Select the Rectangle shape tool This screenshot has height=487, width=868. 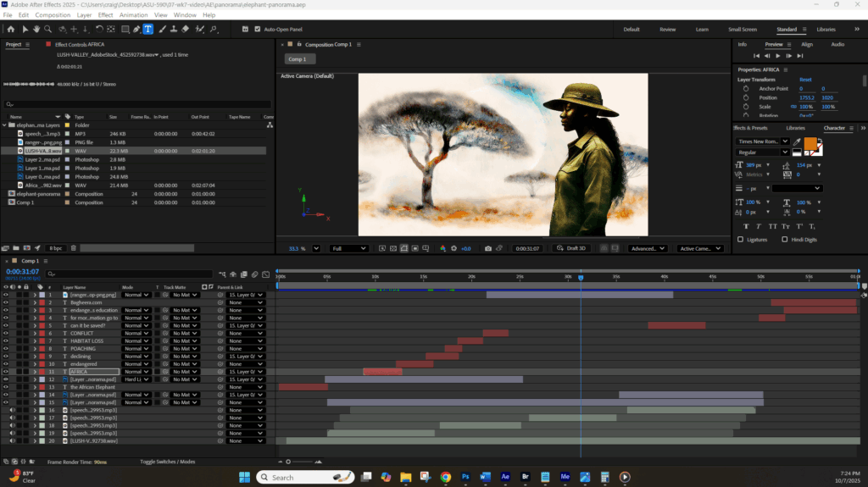(125, 29)
